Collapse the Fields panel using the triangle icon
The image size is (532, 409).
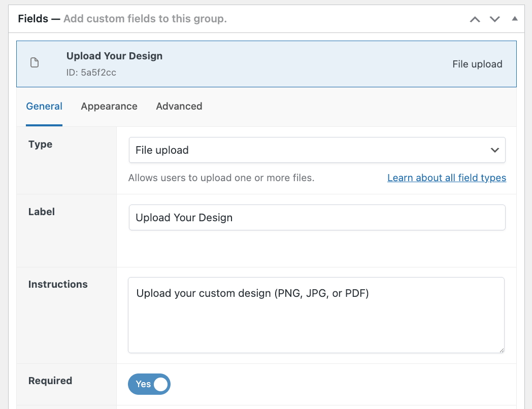pyautogui.click(x=514, y=19)
